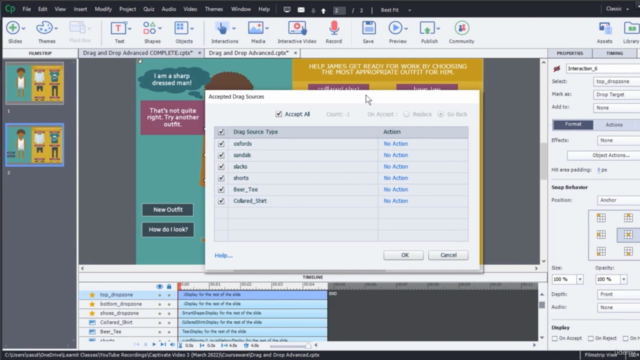This screenshot has width=640, height=360.
Task: Toggle timeline show/hide all eye icon
Action: point(160,287)
